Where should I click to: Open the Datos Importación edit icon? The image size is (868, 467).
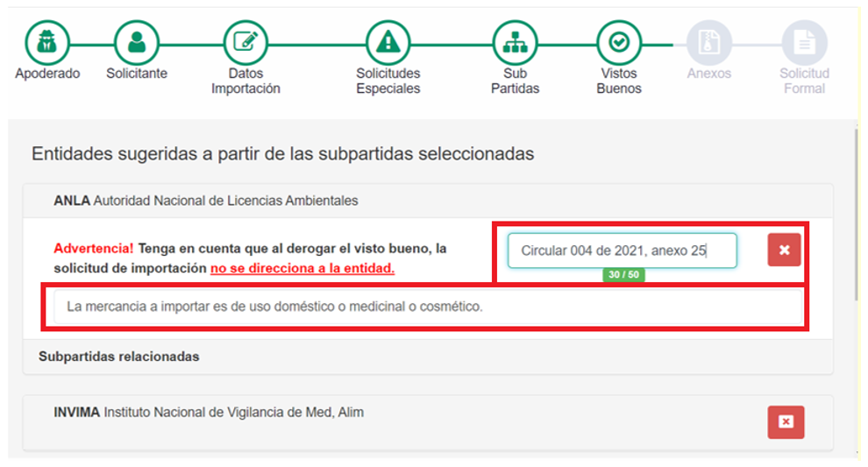click(245, 42)
